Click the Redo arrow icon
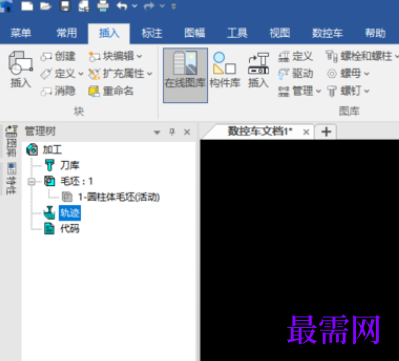The image size is (399, 361). [x=149, y=6]
